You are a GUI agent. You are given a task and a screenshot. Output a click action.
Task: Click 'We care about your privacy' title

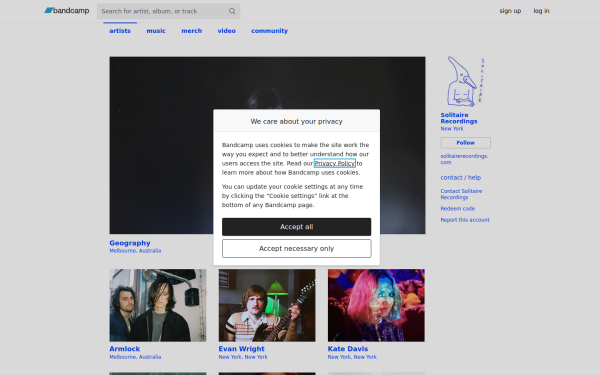pos(297,121)
